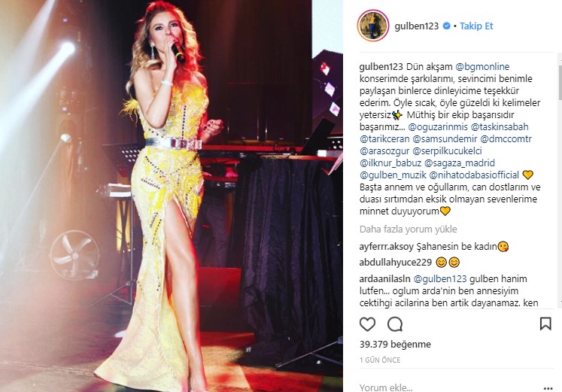
Task: Open ayferrr.aksoy commenter profile
Action: coord(387,247)
